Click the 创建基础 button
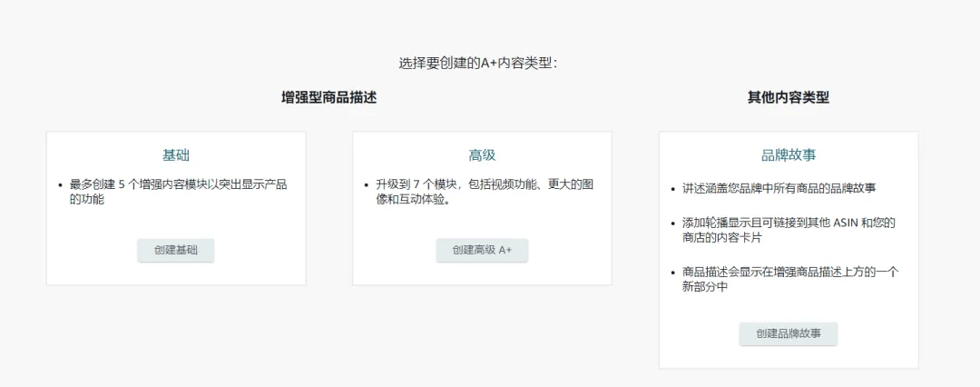Screen dimensions: 980x387 click(176, 250)
